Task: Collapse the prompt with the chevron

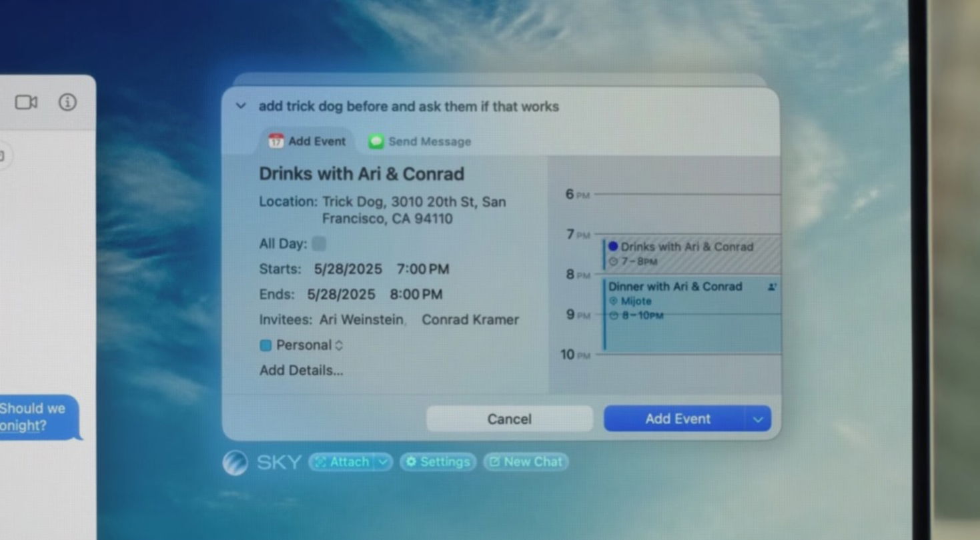Action: 241,106
